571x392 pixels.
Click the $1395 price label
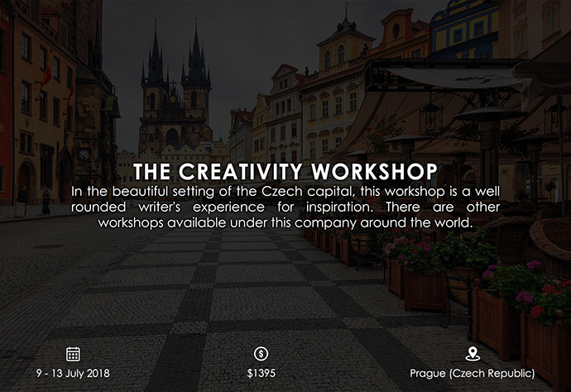click(x=262, y=373)
